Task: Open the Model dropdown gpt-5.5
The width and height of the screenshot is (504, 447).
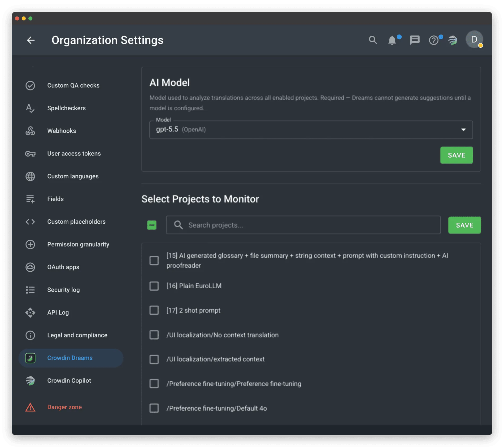Action: (x=311, y=130)
